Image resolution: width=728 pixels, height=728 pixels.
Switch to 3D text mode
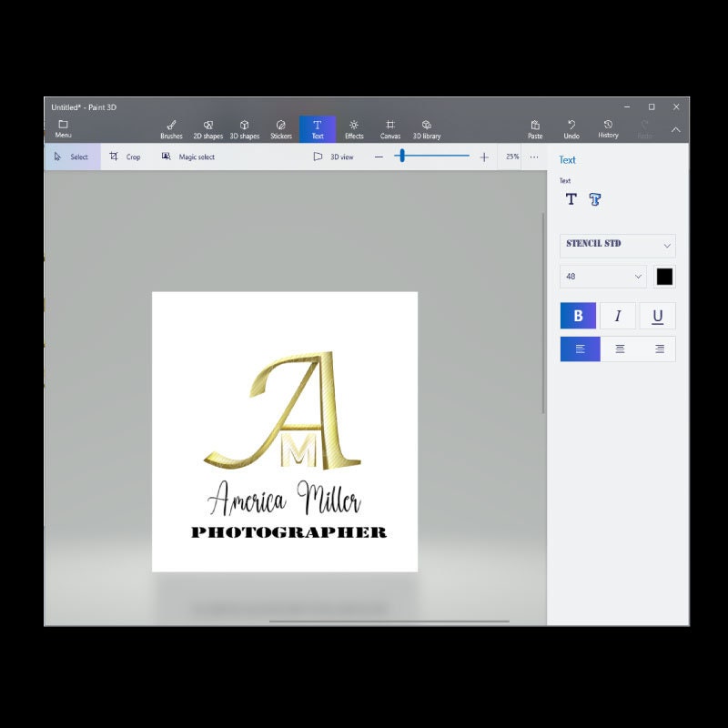point(593,199)
